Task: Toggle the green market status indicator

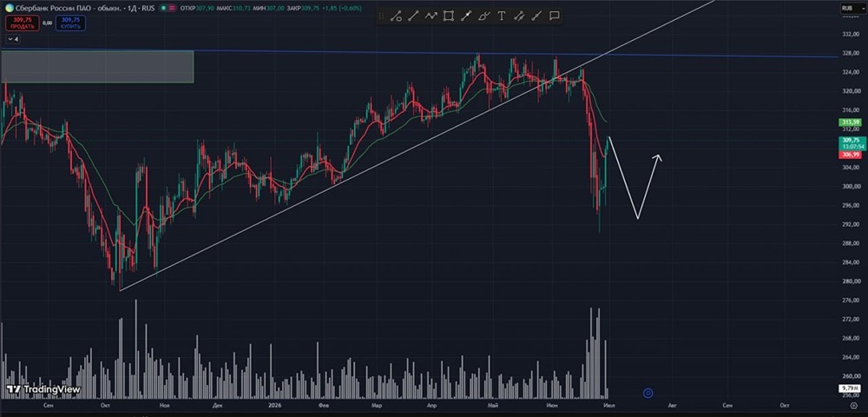Action: [163, 8]
